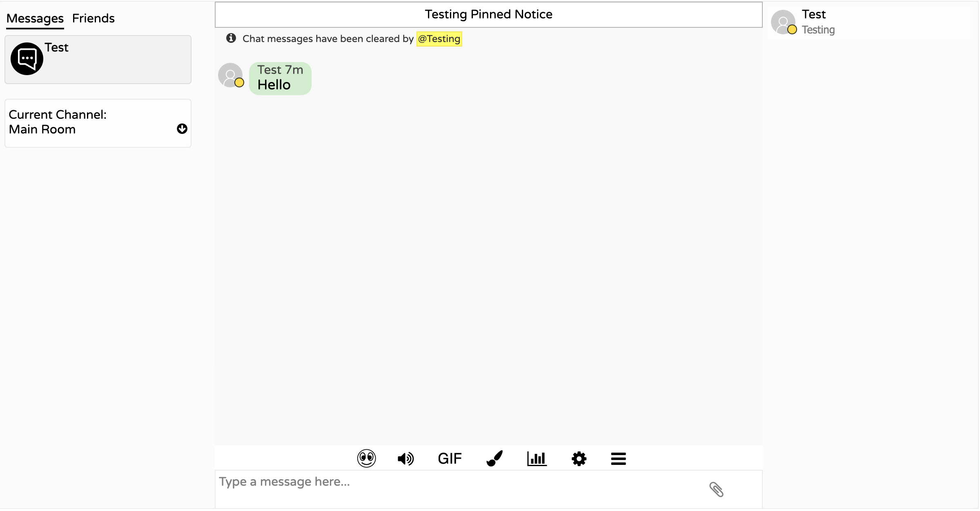Click the Hello message bubble
Image resolution: width=980 pixels, height=511 pixels.
click(280, 78)
